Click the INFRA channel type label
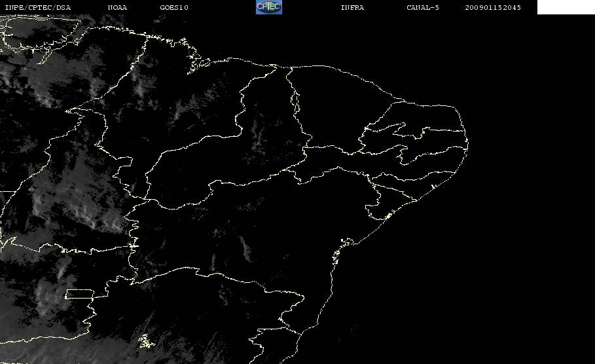The height and width of the screenshot is (364, 595). [352, 7]
